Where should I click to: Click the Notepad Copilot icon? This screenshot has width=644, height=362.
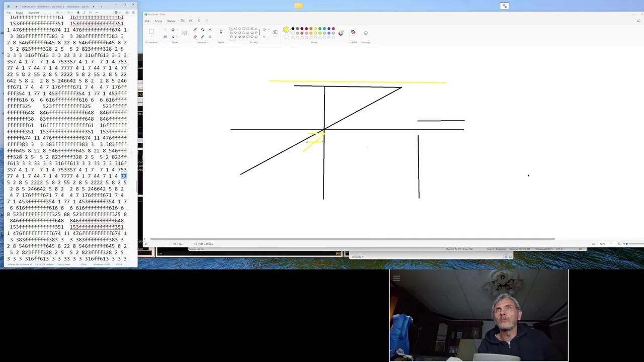click(116, 13)
